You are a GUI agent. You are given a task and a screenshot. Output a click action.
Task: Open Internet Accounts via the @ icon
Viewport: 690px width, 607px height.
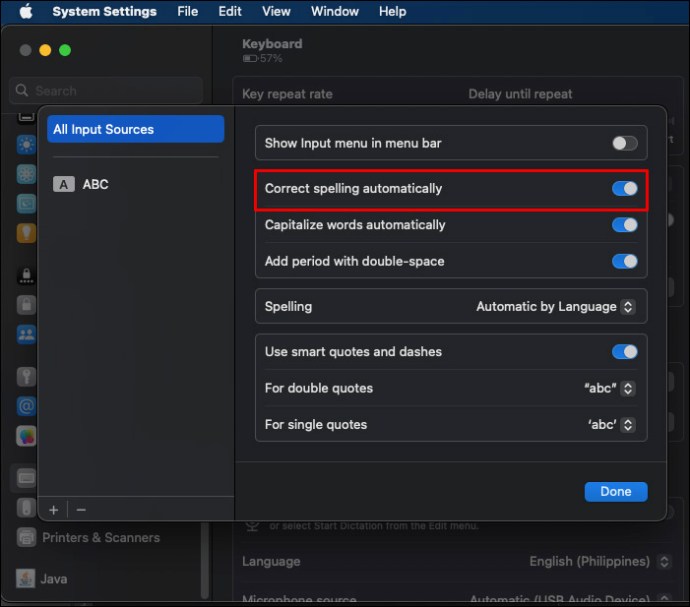pyautogui.click(x=26, y=406)
